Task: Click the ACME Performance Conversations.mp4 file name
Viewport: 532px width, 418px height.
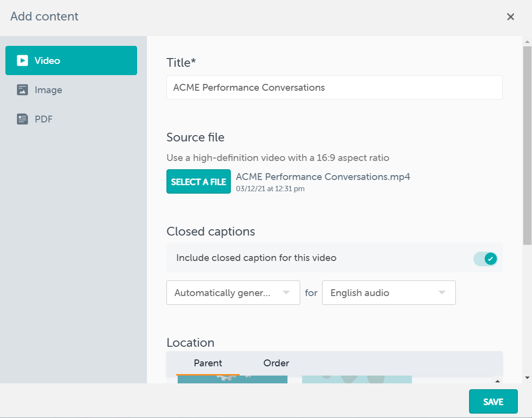Action: pyautogui.click(x=323, y=177)
